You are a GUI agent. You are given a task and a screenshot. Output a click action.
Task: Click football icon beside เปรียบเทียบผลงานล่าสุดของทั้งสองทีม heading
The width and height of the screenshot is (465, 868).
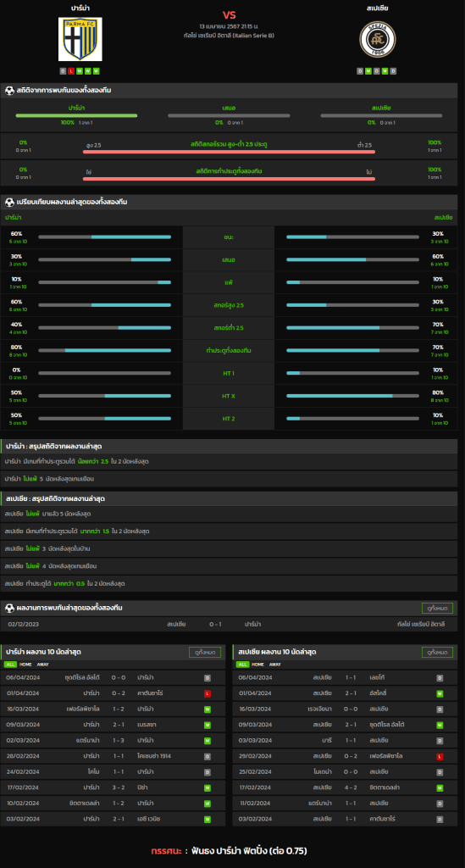click(x=9, y=202)
